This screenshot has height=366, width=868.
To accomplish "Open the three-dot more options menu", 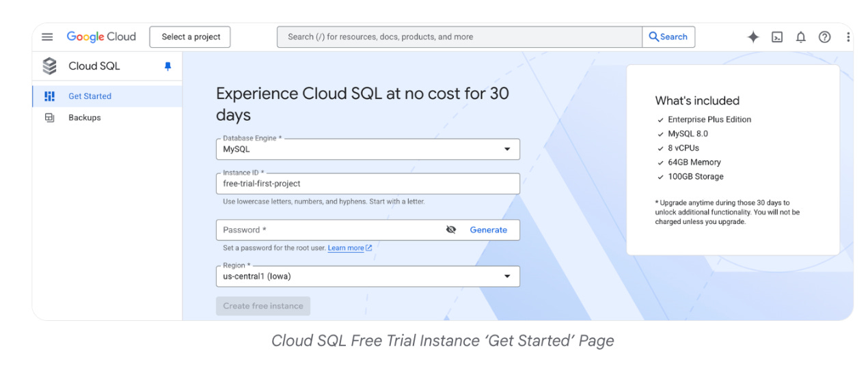I will click(848, 37).
